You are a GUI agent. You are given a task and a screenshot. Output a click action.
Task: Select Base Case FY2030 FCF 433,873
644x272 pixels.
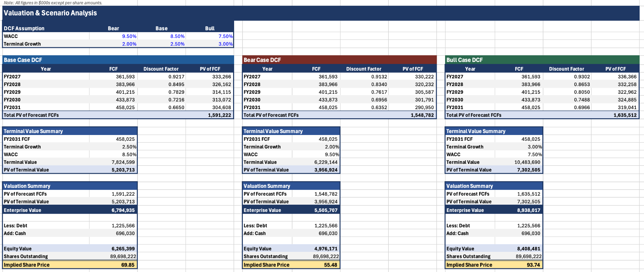point(125,100)
